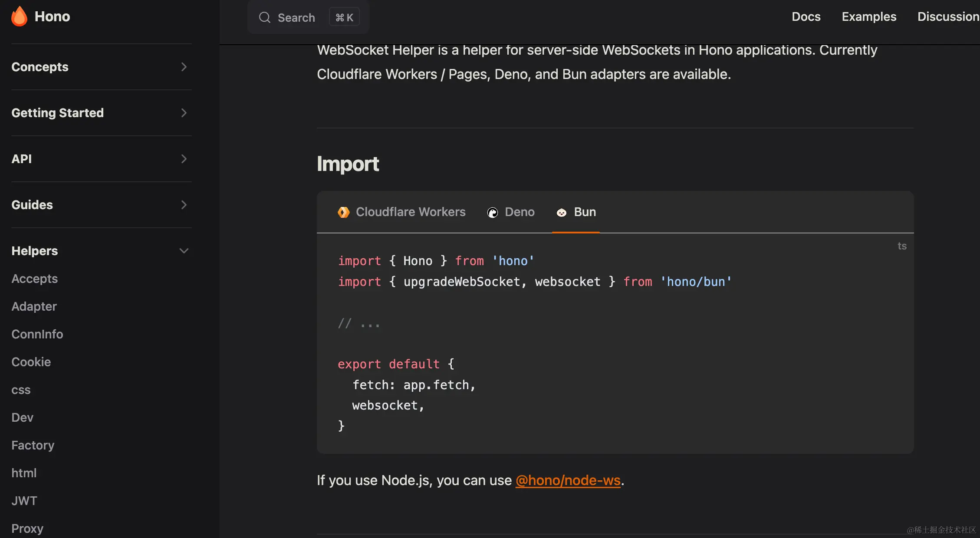
Task: Expand the Guides section chevron
Action: click(x=184, y=205)
